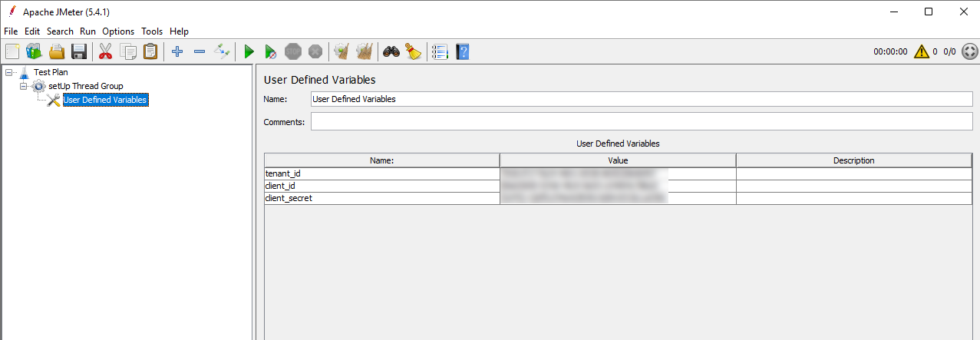The image size is (980, 340).
Task: Click the Shutdown test icon
Action: pos(315,51)
